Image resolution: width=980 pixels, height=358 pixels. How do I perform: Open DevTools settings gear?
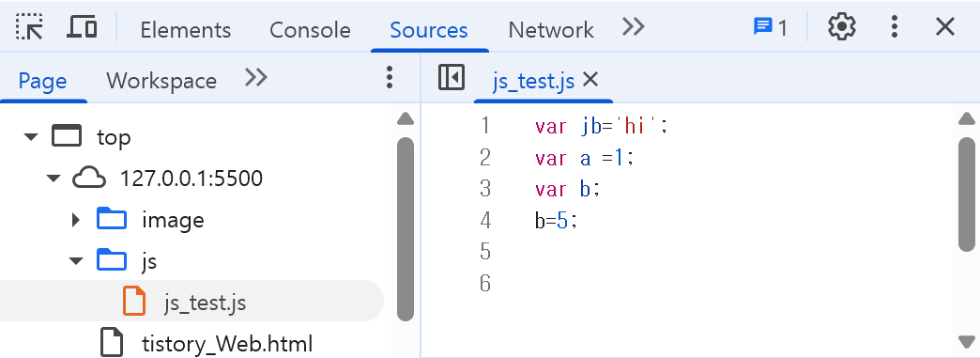[841, 27]
